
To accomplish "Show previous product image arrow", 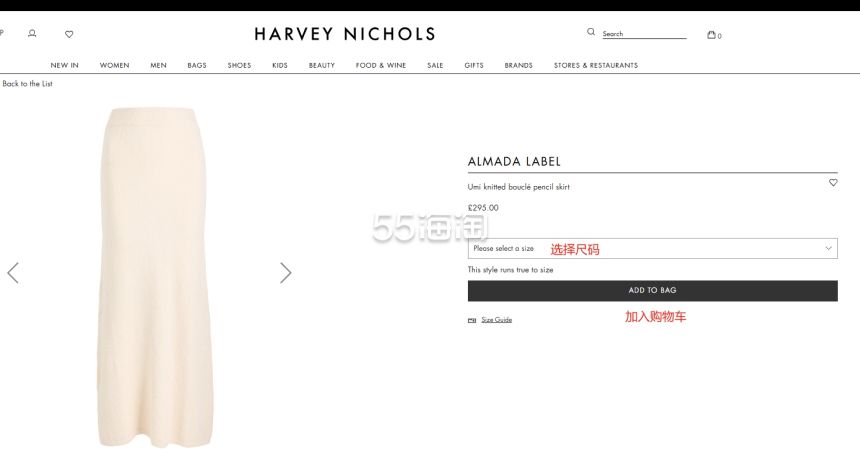I will click(13, 273).
